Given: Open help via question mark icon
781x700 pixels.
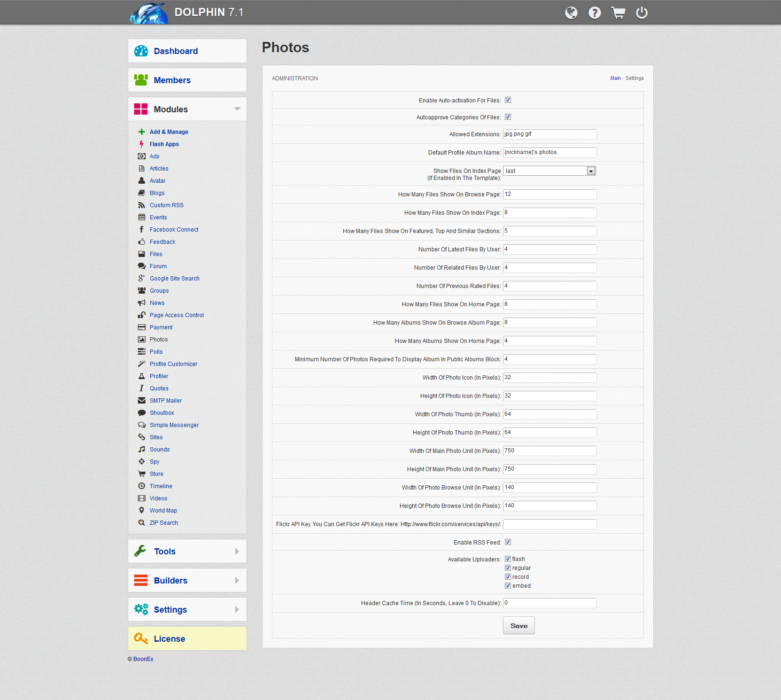Looking at the screenshot, I should (x=595, y=13).
